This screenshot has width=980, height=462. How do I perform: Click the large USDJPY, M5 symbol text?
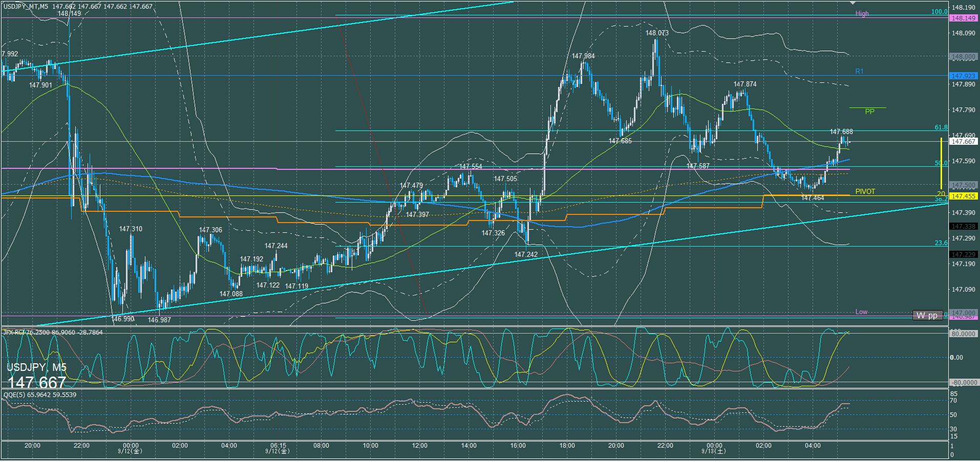[36, 367]
